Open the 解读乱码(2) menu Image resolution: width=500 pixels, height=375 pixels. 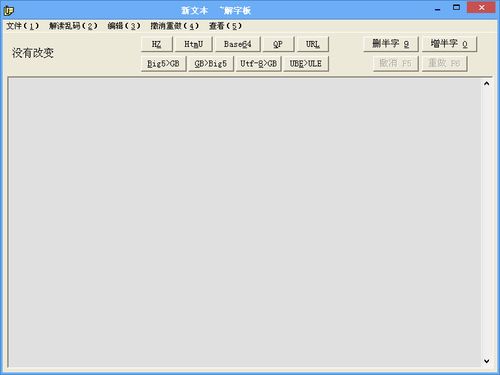tap(73, 26)
